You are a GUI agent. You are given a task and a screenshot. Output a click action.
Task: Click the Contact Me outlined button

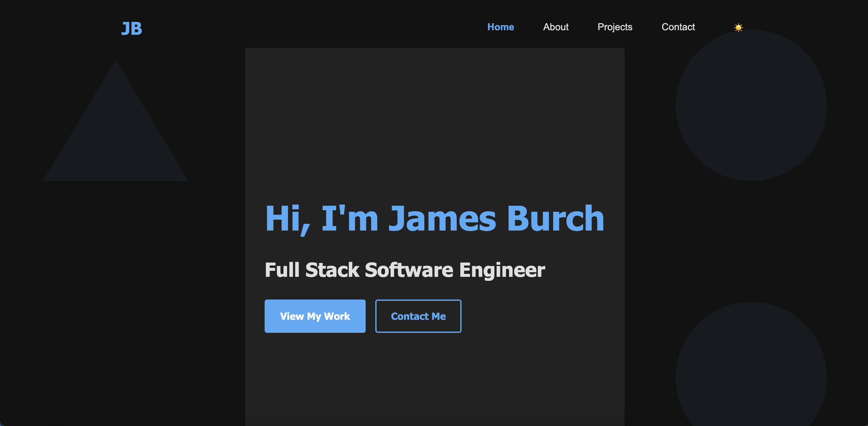point(418,316)
